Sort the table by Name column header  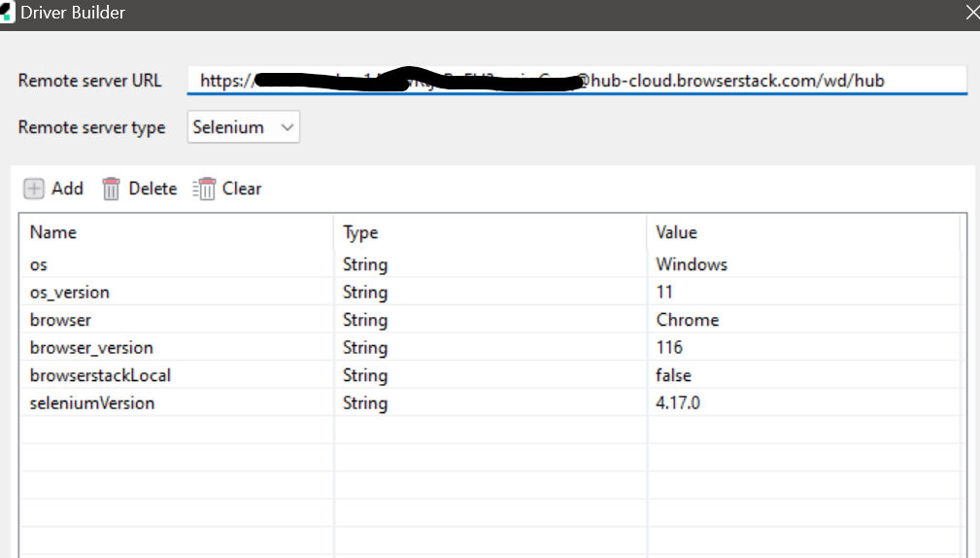click(x=53, y=232)
